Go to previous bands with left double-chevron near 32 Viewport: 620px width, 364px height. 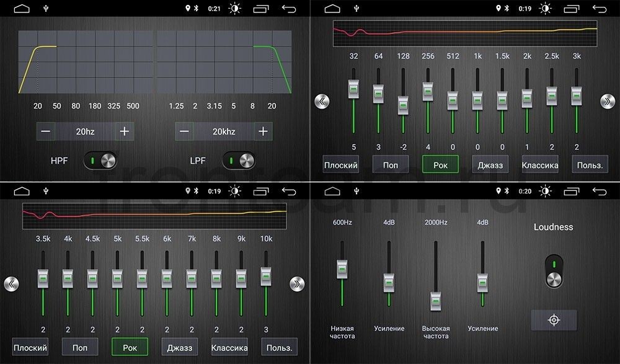(x=322, y=101)
